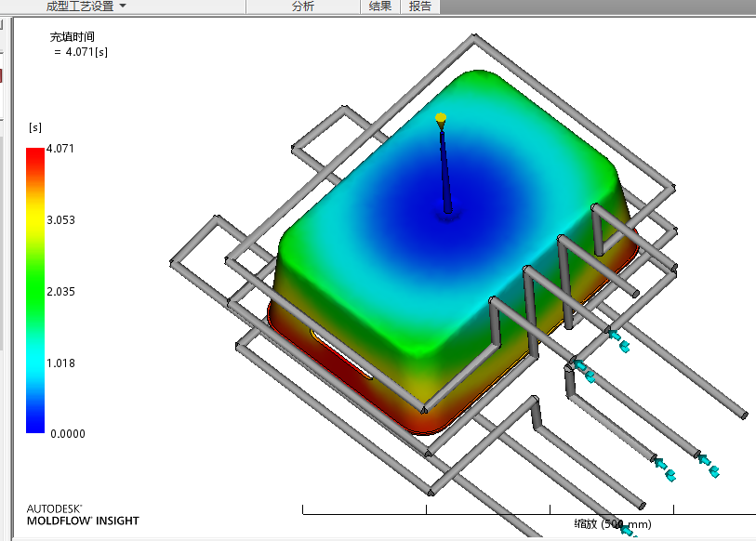The image size is (756, 541).
Task: Open the 结果 ribbon group
Action: tap(380, 7)
